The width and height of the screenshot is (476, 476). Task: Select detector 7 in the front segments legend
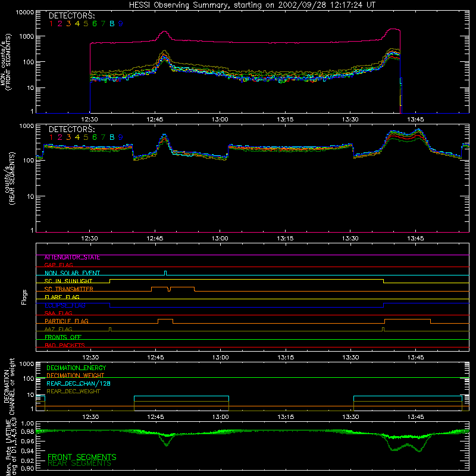pyautogui.click(x=103, y=24)
